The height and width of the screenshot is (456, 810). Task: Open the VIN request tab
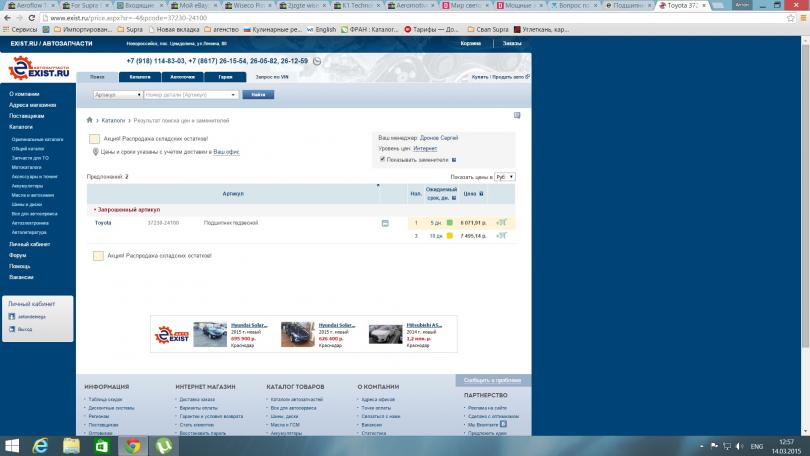[272, 76]
